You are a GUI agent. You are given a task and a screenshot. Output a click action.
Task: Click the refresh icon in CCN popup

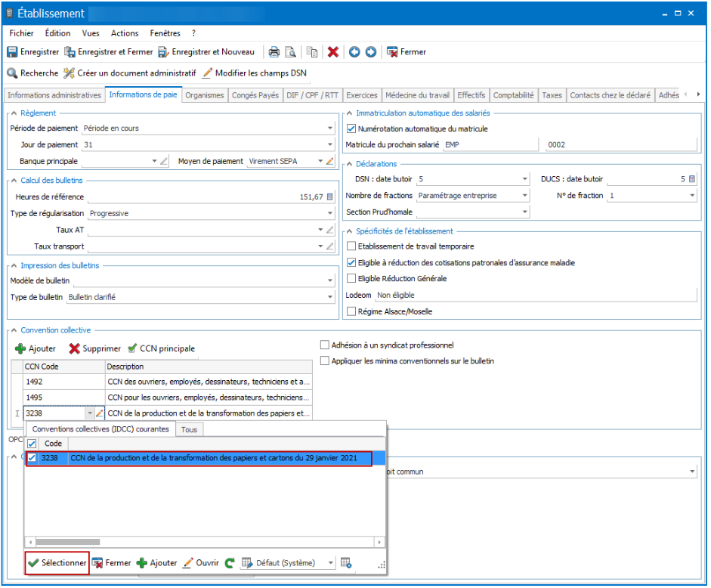pyautogui.click(x=230, y=563)
